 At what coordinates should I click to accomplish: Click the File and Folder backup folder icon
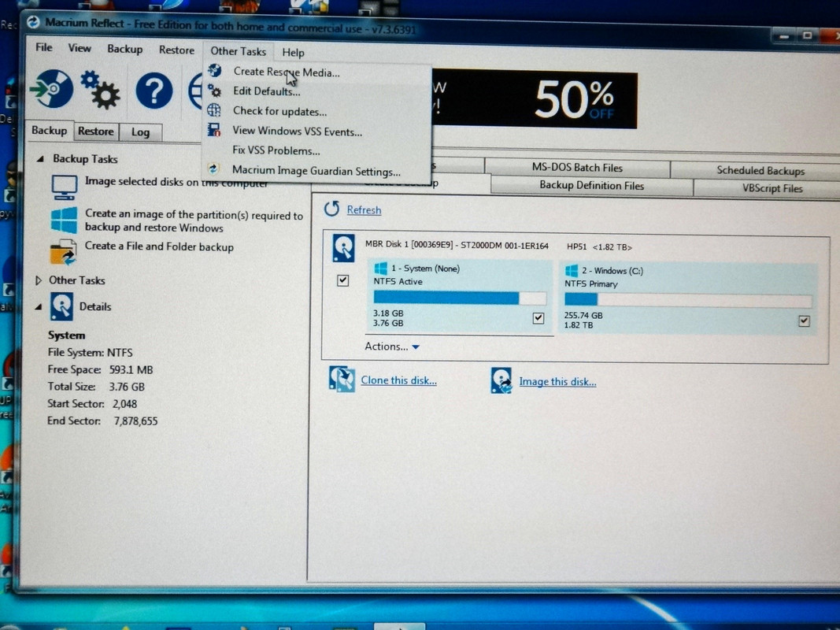pyautogui.click(x=64, y=252)
